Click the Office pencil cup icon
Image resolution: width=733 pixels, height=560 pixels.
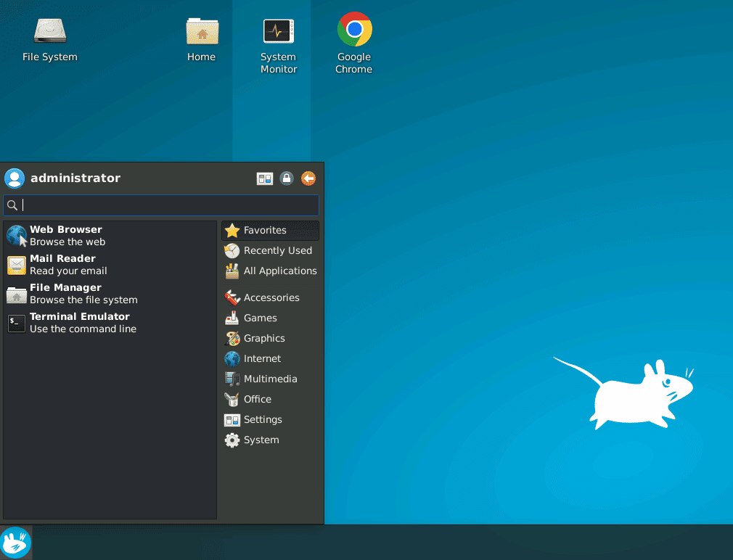point(232,400)
